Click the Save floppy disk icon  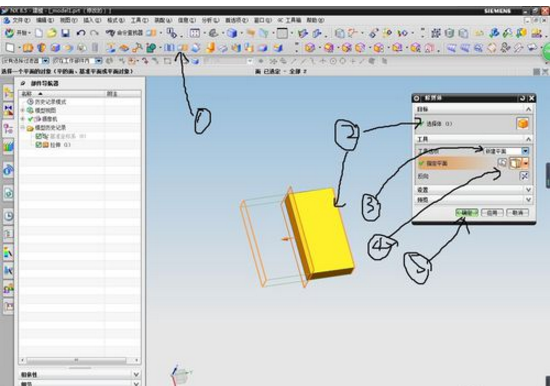[65, 33]
